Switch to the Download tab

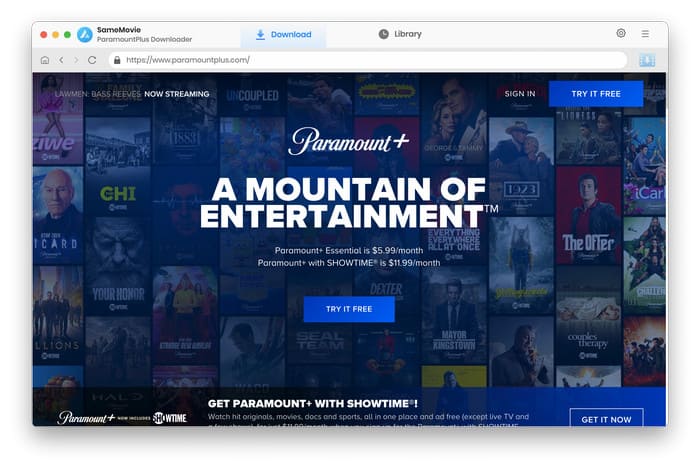pos(283,34)
